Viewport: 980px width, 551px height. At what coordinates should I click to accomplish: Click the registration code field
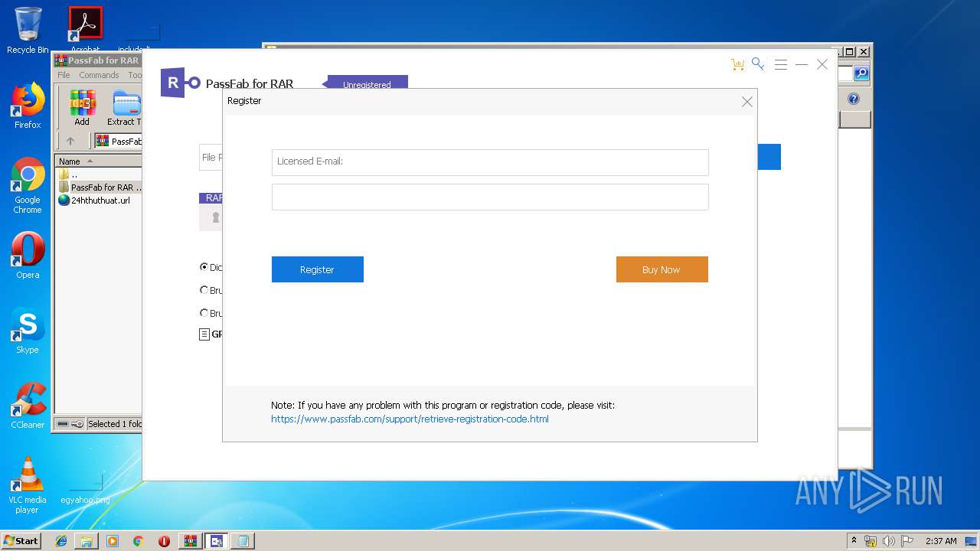(490, 197)
